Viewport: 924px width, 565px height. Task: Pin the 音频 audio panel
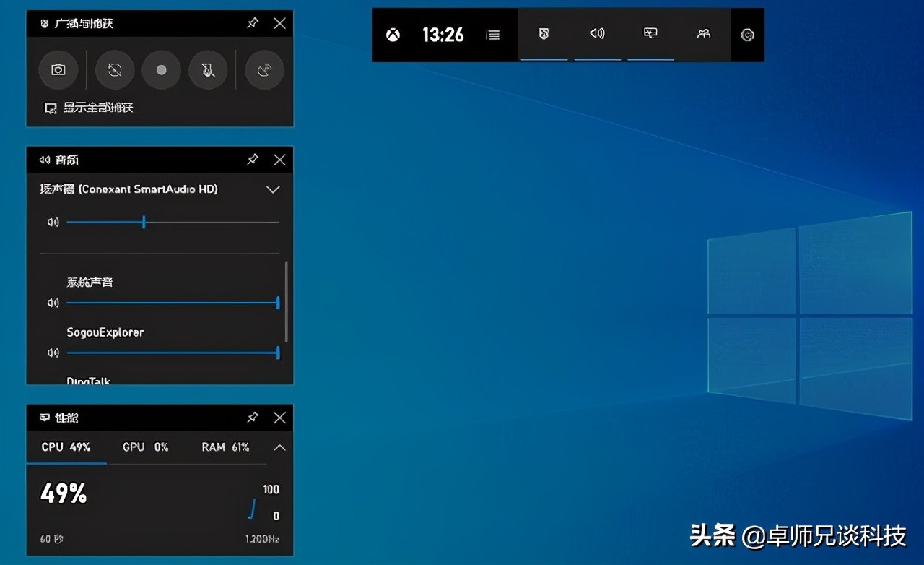[x=253, y=160]
